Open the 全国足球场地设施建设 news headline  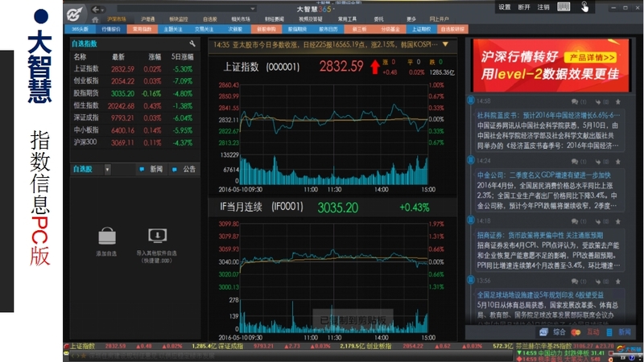pos(540,295)
